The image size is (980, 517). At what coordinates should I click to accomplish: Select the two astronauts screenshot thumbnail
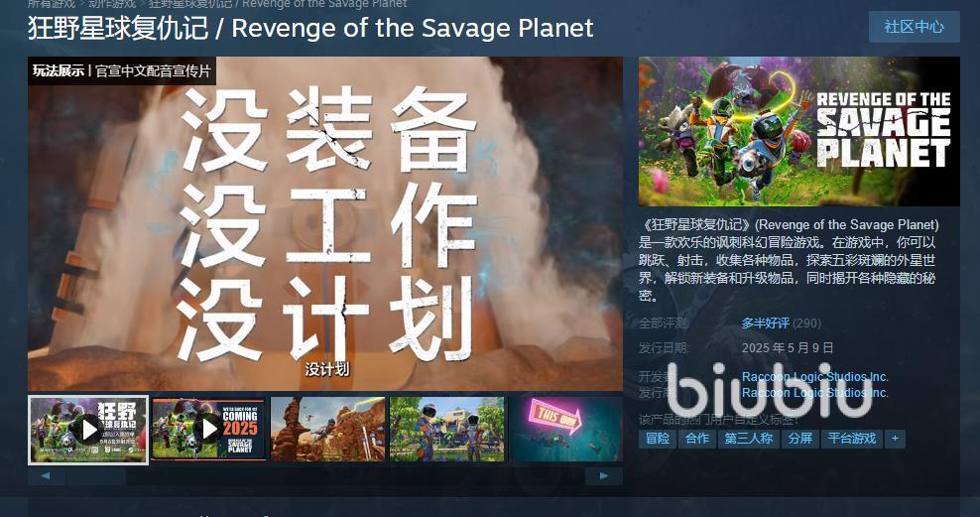click(x=447, y=430)
